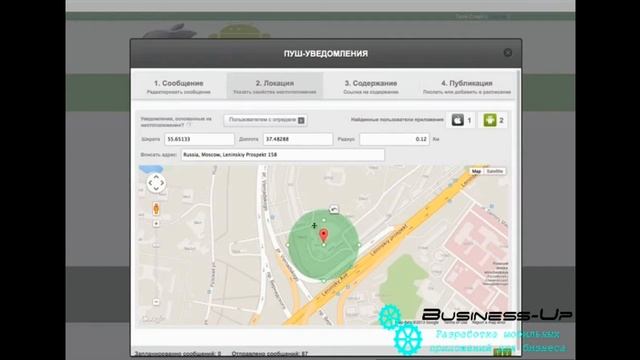Focus the radius field 0.12
The image size is (640, 360).
point(394,139)
